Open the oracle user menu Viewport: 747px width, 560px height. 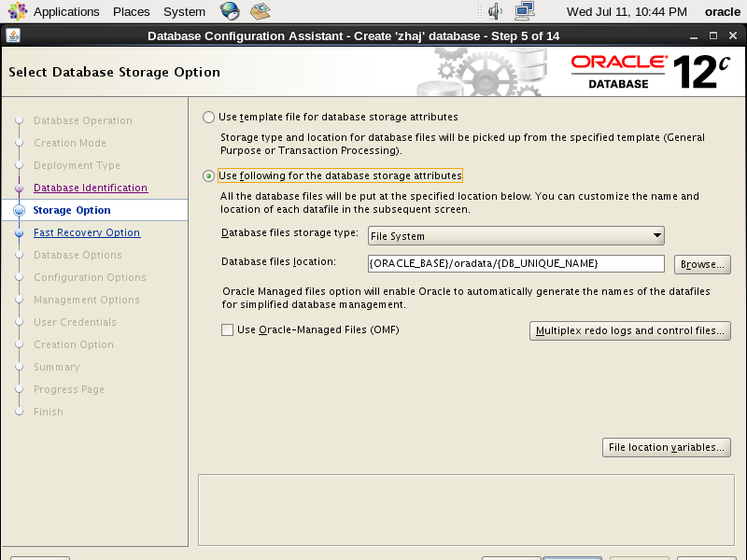722,11
